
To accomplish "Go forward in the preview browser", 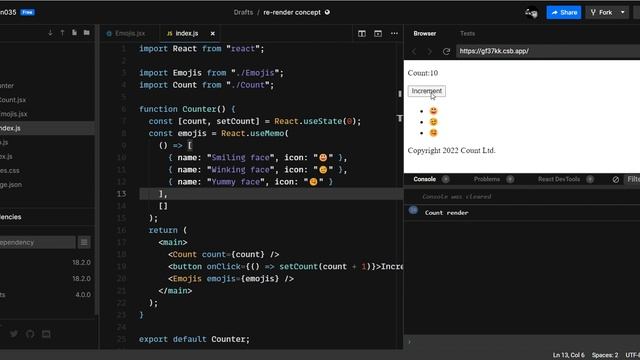I will (x=429, y=51).
